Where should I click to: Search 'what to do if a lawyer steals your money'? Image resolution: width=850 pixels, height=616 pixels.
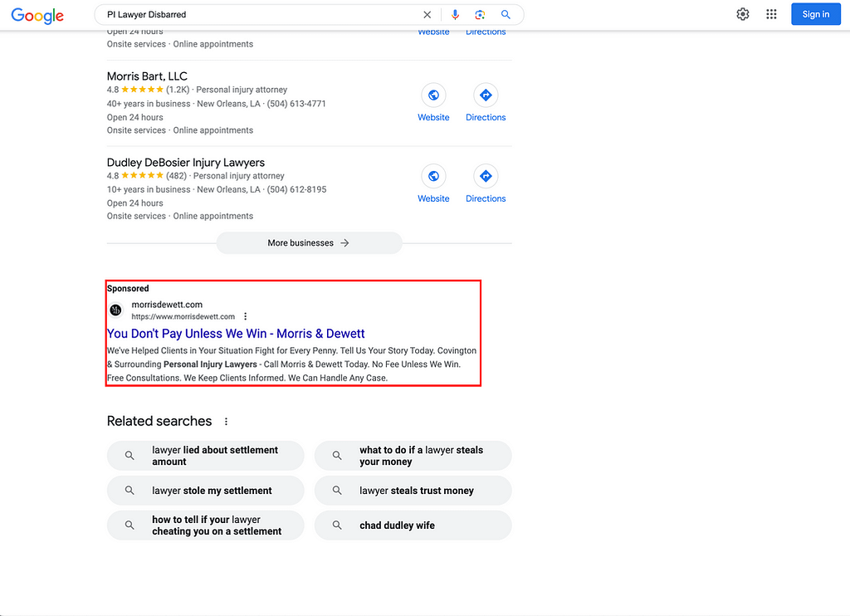click(413, 456)
